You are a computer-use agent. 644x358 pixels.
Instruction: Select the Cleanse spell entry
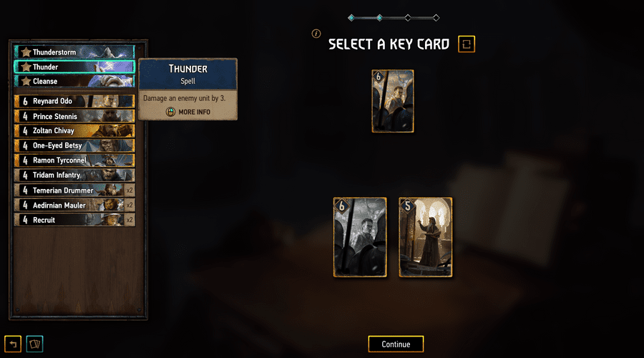point(74,82)
